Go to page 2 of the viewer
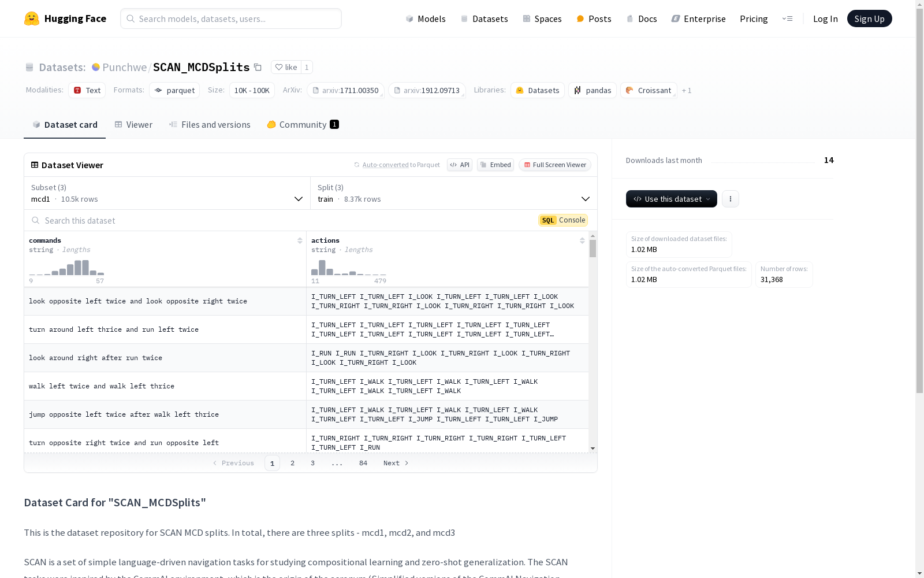 click(x=293, y=463)
